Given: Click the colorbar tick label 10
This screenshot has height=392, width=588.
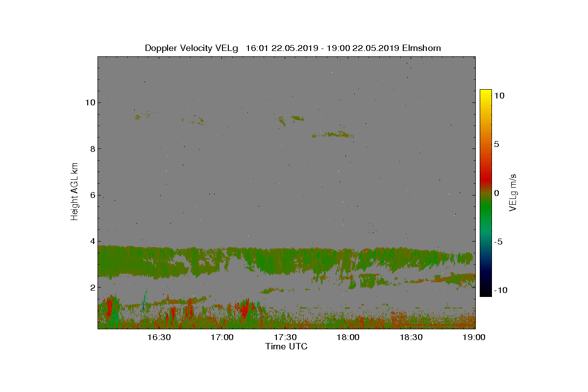Looking at the screenshot, I should (x=499, y=96).
